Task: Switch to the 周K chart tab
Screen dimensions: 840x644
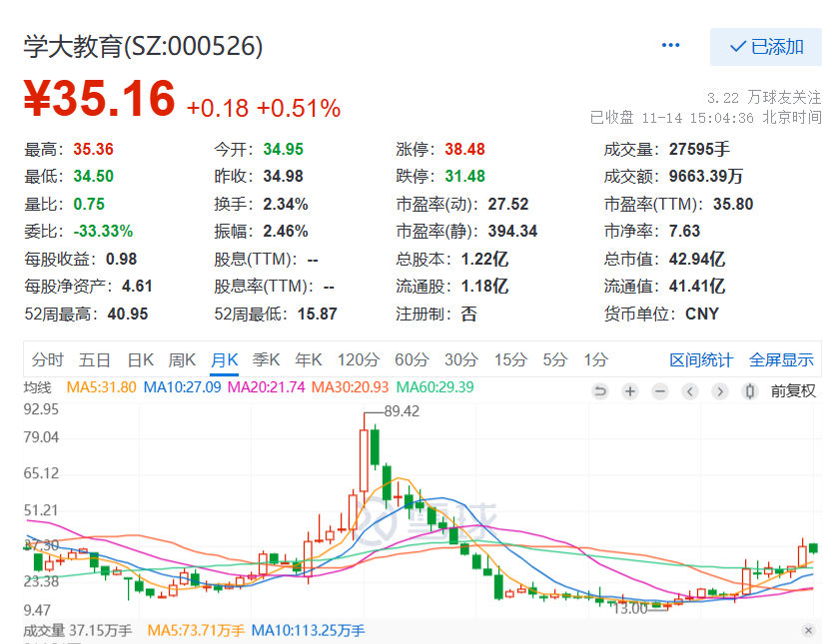Action: click(x=182, y=360)
